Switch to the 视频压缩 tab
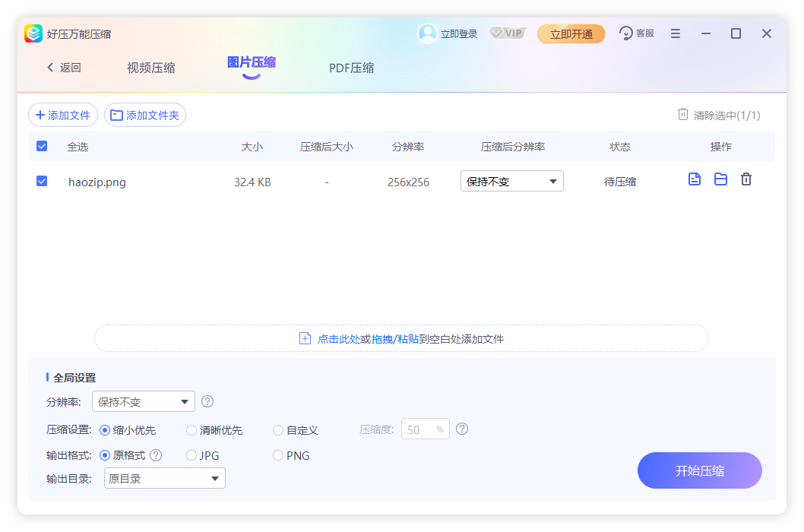The height and width of the screenshot is (532, 804). (x=151, y=68)
